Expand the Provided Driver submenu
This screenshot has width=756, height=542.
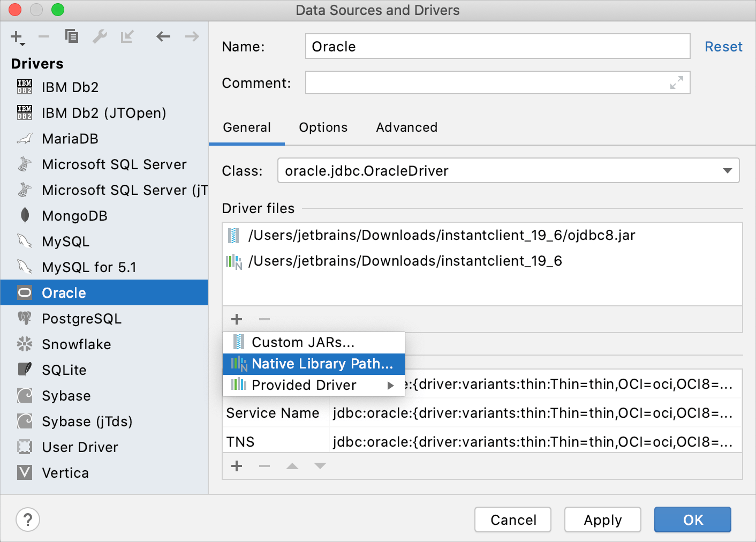pyautogui.click(x=391, y=385)
